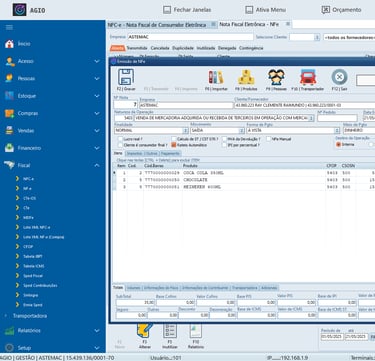Select the Interna radio button
The height and width of the screenshot is (361, 375).
point(338,145)
